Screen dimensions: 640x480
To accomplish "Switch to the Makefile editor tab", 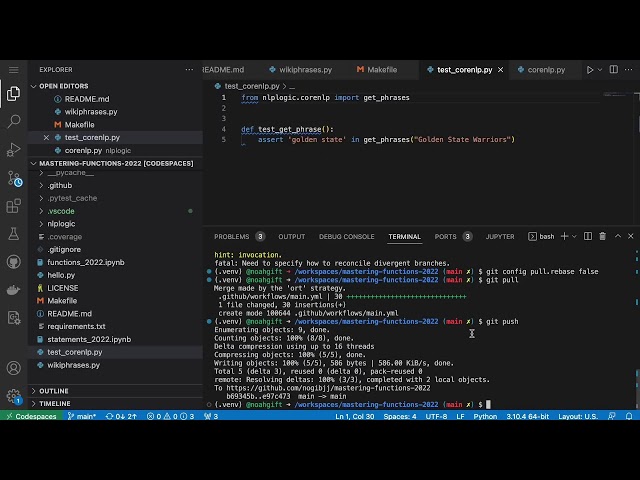I will coord(377,70).
